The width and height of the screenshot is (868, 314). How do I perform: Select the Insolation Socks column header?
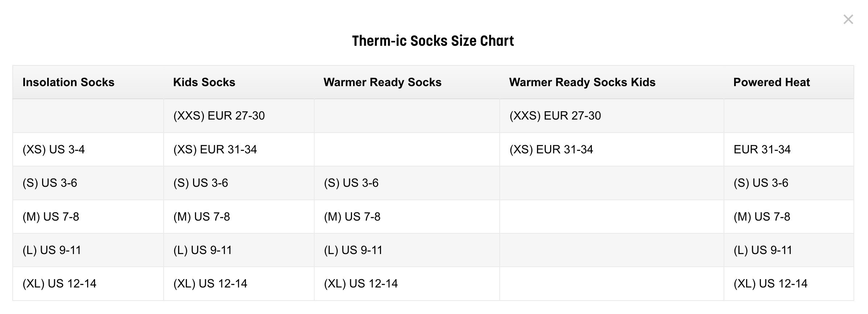[68, 82]
